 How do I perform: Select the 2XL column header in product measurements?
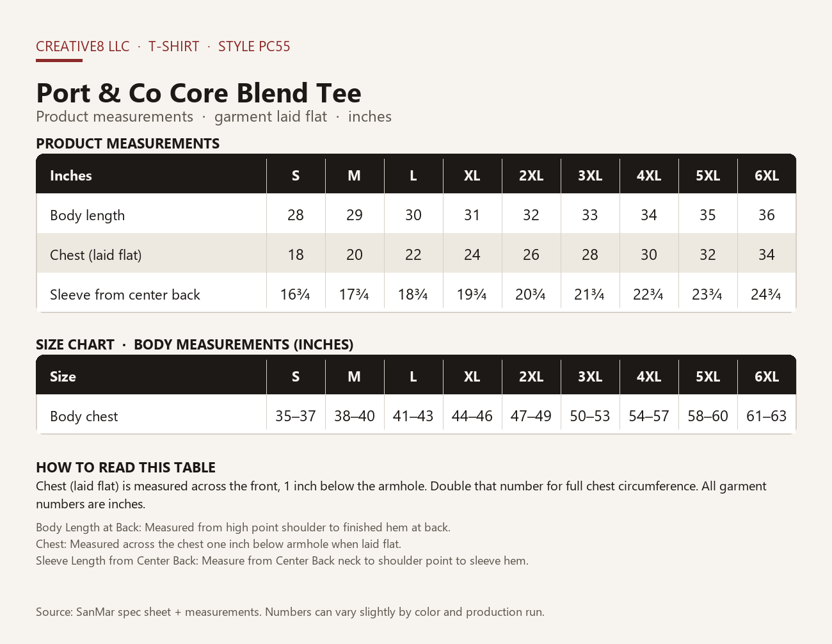coord(531,175)
